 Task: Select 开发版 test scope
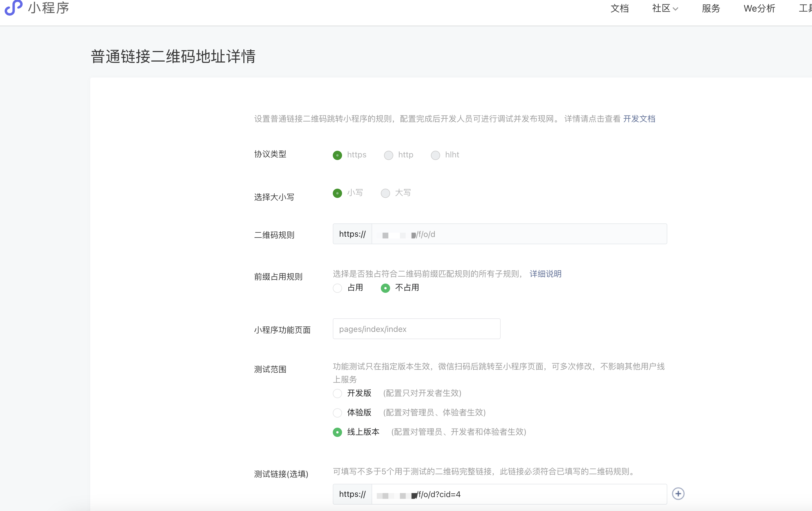[x=337, y=393]
